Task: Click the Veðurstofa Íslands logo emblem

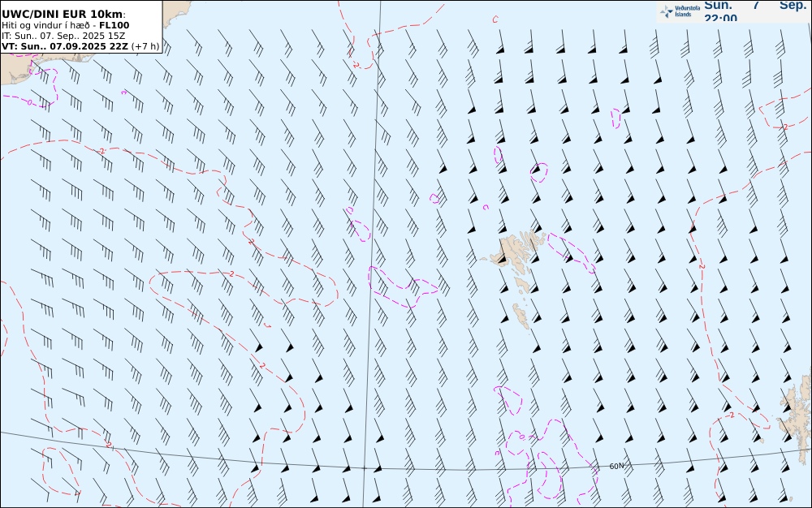Action: tap(667, 11)
